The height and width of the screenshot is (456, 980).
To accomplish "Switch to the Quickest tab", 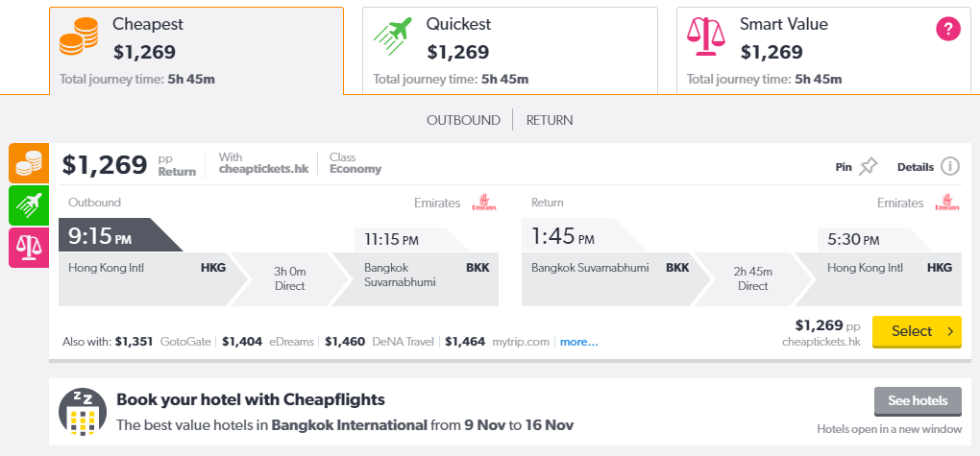I will [x=510, y=51].
